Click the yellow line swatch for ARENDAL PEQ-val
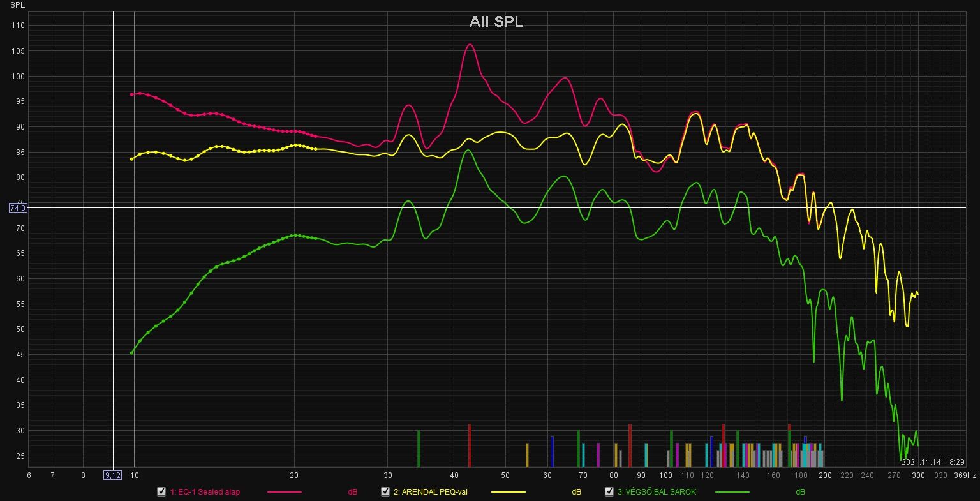This screenshot has height=501, width=980. point(509,492)
